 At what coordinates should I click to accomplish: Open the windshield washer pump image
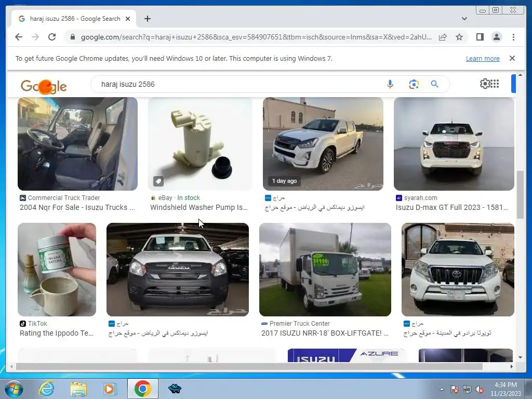200,144
